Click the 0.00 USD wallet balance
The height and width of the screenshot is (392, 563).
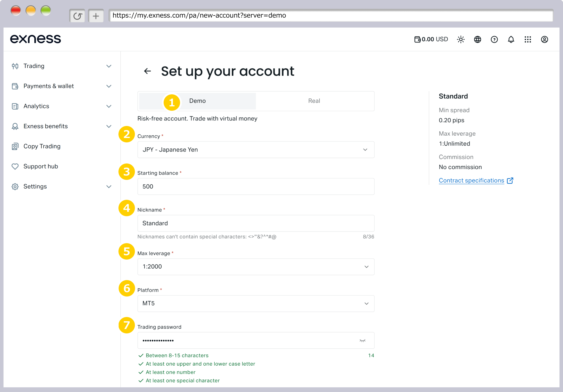(431, 39)
